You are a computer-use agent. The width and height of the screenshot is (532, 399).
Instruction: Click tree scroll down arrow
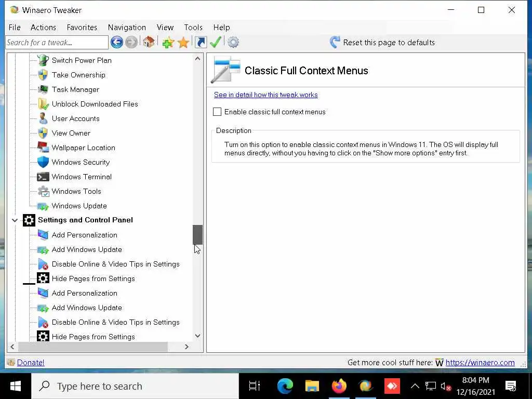coord(197,336)
